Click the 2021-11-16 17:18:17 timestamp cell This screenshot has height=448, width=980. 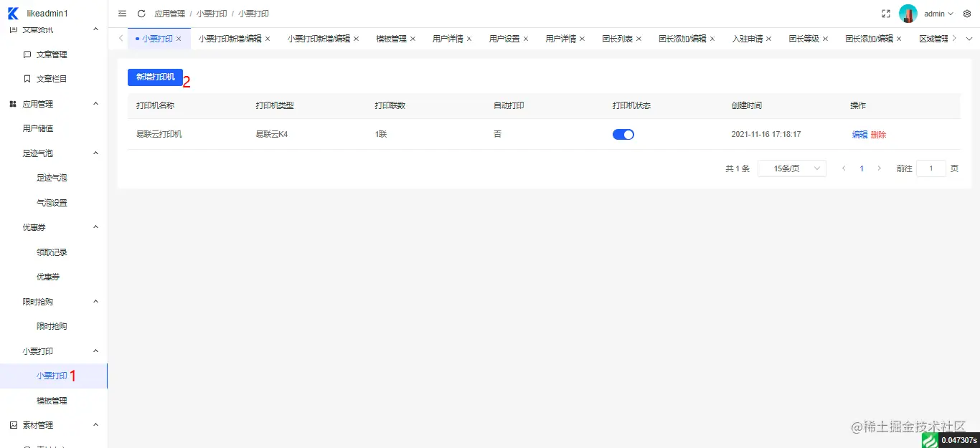[766, 134]
